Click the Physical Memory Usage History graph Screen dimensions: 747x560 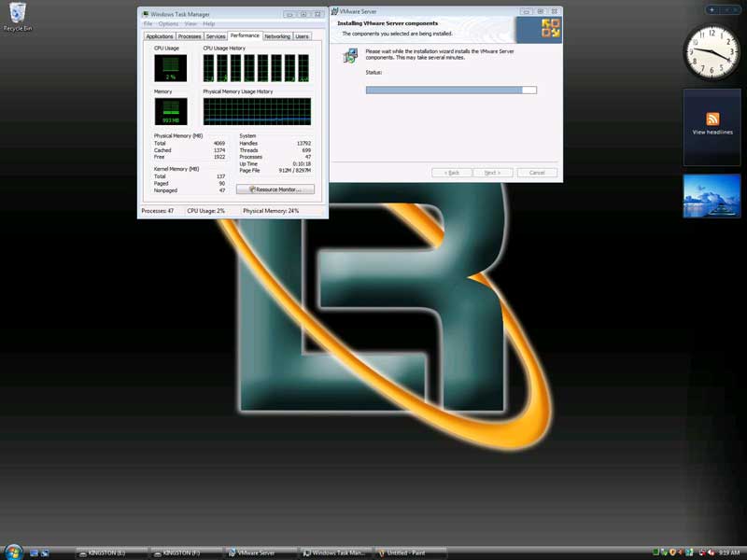(x=258, y=111)
